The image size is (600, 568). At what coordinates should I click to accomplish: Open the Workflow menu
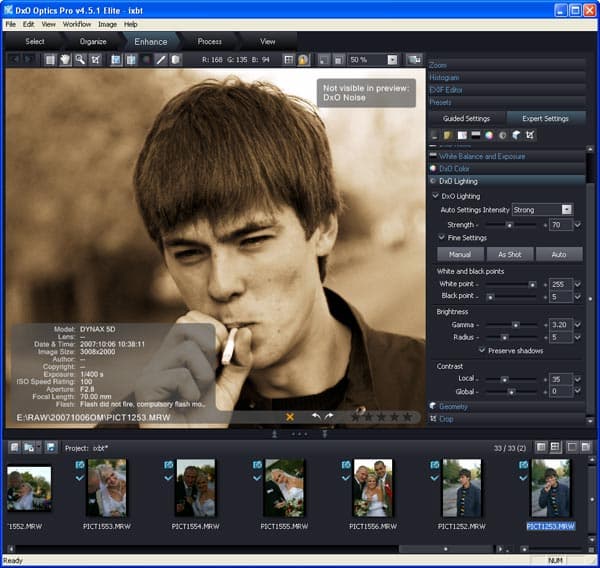[x=77, y=24]
